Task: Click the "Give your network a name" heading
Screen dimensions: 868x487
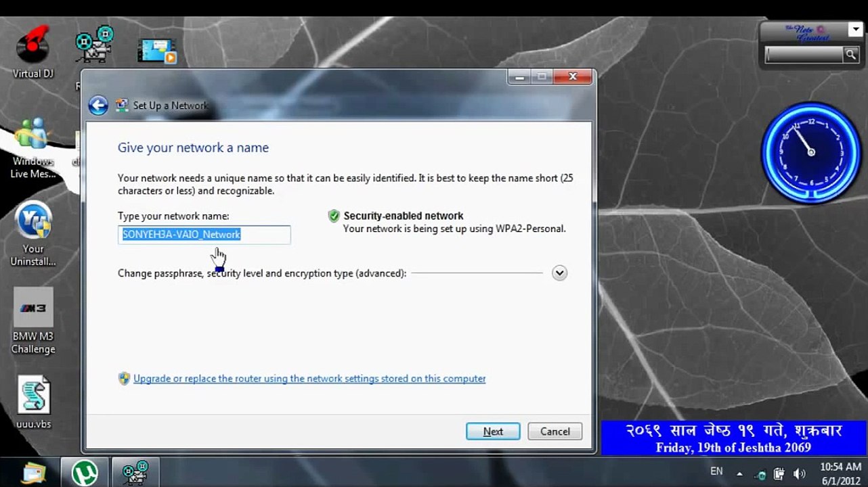Action: pos(193,147)
